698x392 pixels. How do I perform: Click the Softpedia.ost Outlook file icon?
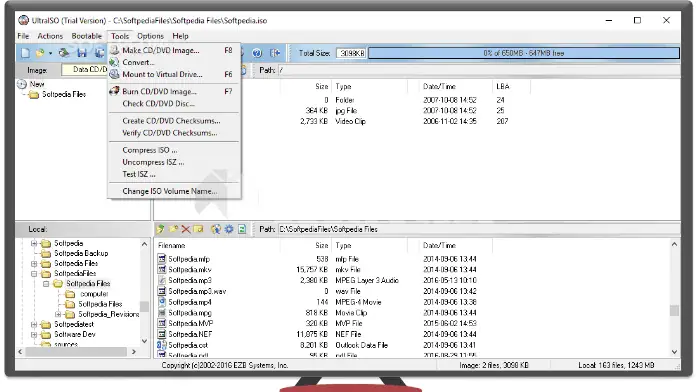[x=162, y=345]
